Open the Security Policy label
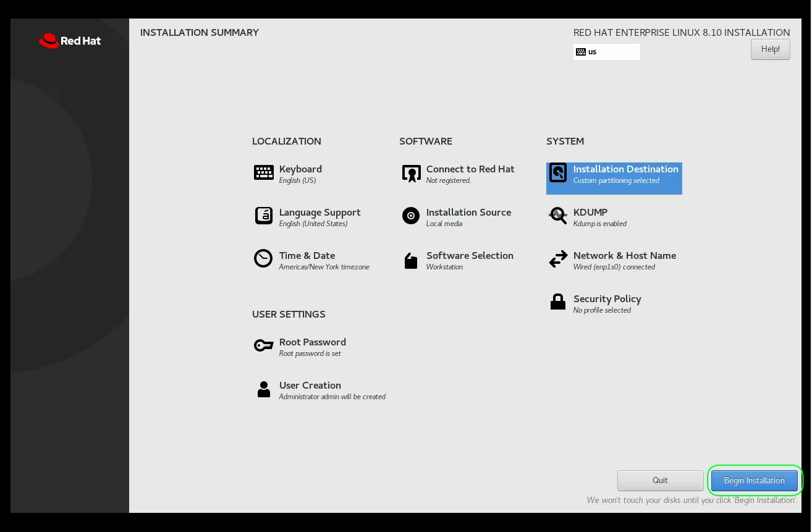The image size is (812, 532). click(x=607, y=298)
